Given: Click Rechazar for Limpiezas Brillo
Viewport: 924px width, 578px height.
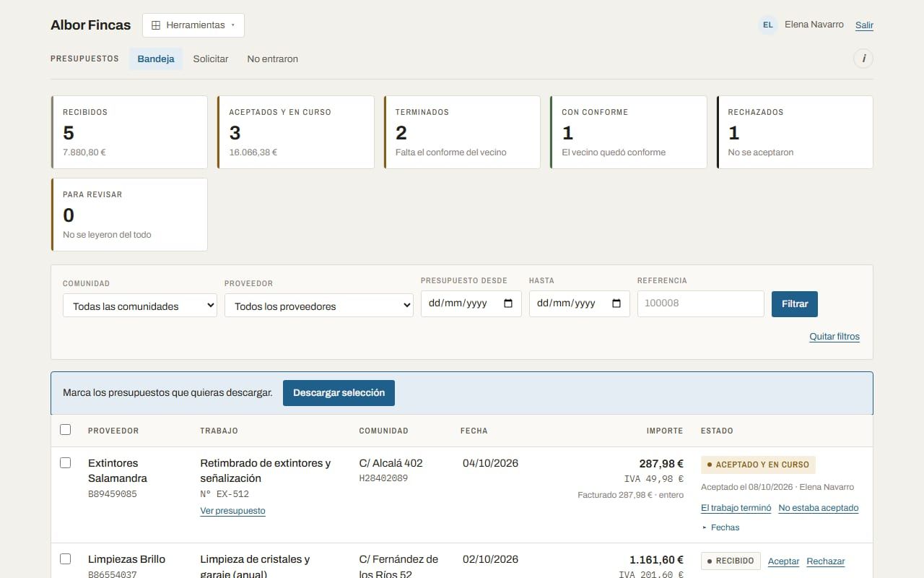Looking at the screenshot, I should pos(826,561).
